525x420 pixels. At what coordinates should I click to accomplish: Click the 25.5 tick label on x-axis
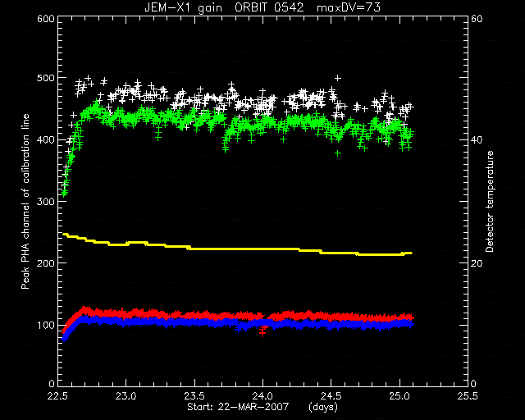468,396
